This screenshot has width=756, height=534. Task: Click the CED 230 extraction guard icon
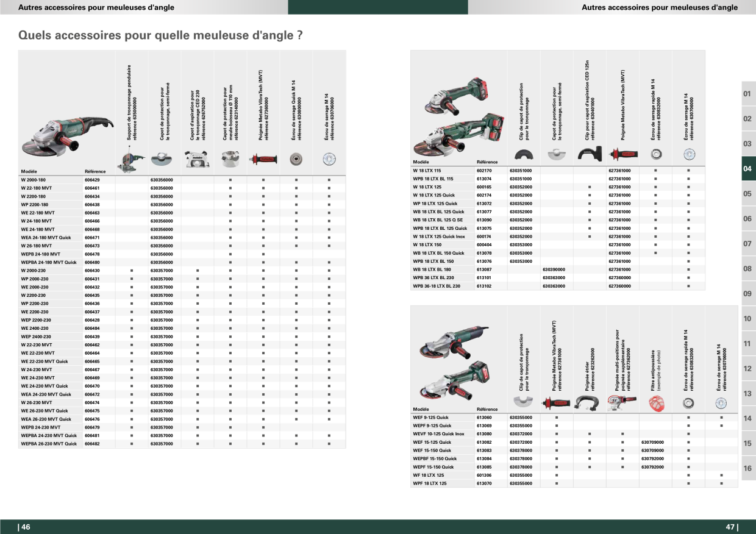click(197, 159)
